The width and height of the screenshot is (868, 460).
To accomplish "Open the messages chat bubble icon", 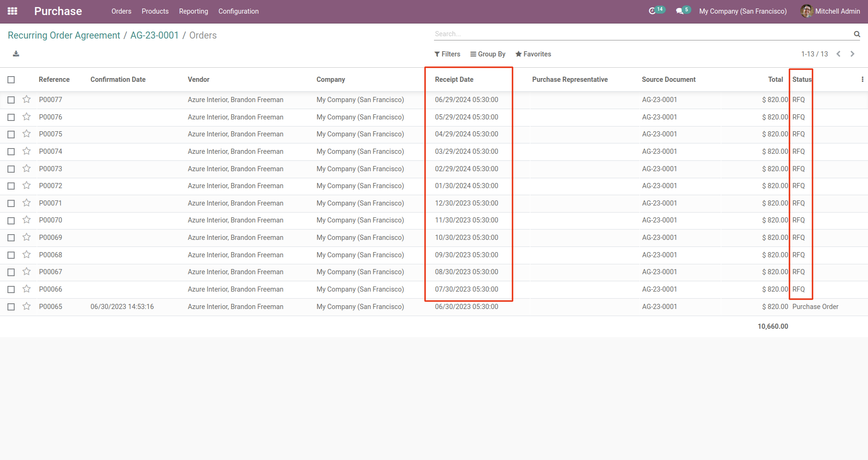I will click(x=679, y=11).
